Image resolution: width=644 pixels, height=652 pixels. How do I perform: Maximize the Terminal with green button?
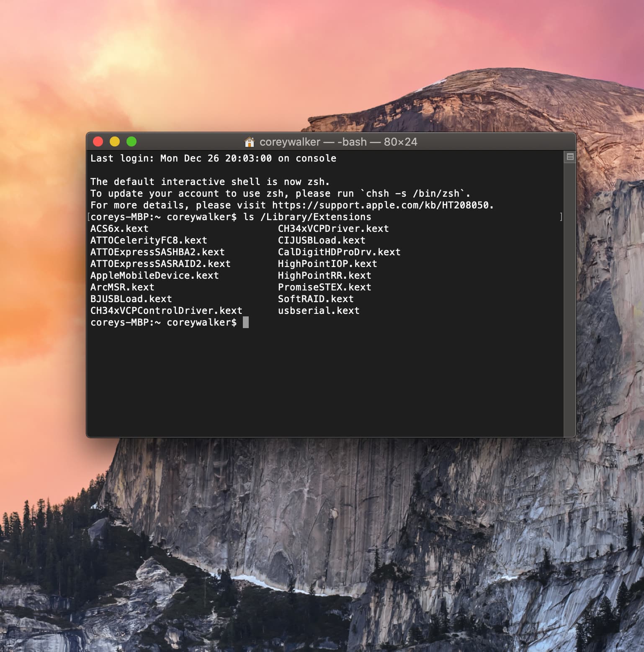pos(131,142)
